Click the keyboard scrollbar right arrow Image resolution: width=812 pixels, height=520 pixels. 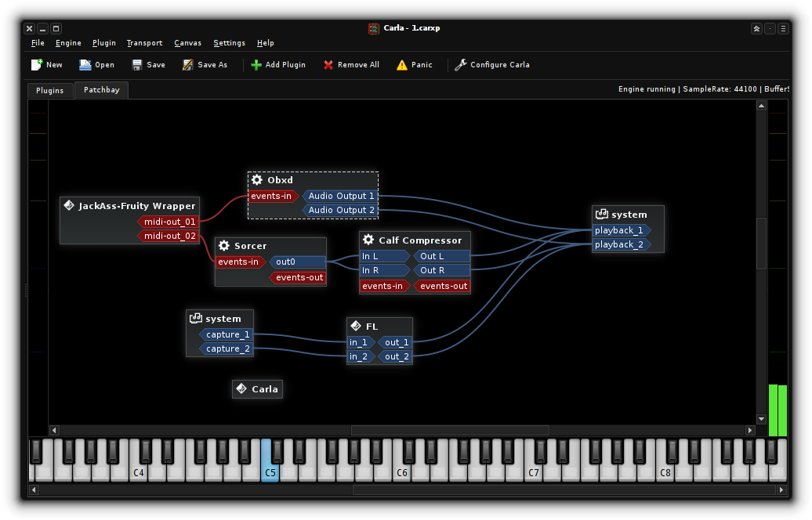pos(781,490)
